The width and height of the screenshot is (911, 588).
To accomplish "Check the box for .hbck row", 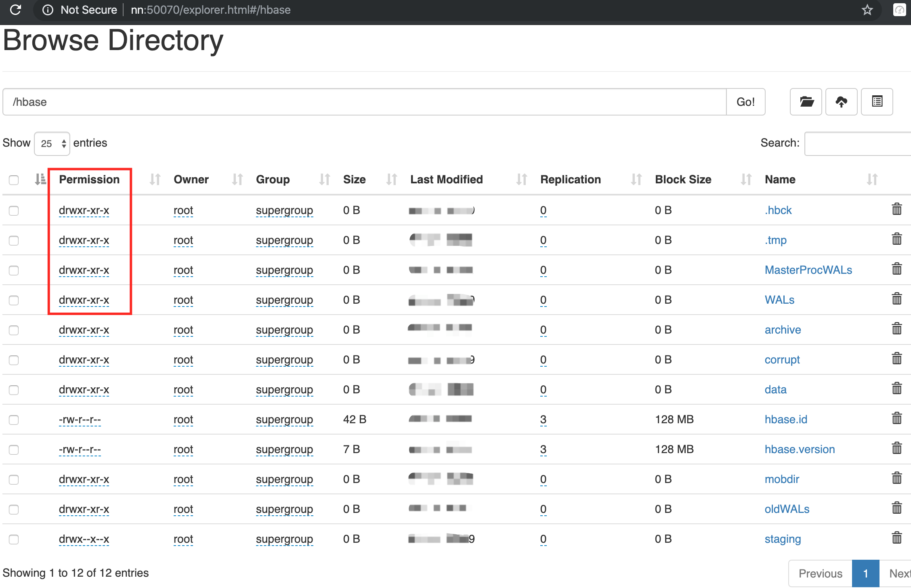I will 14,210.
